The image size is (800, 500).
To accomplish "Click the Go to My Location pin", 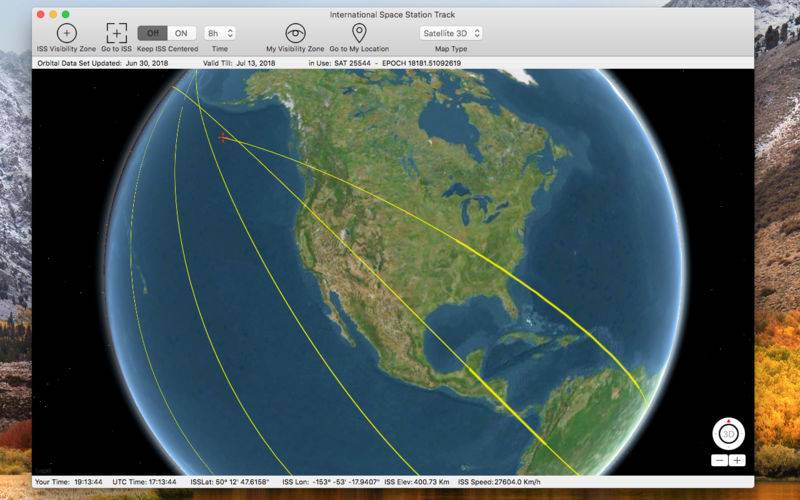I will [359, 33].
